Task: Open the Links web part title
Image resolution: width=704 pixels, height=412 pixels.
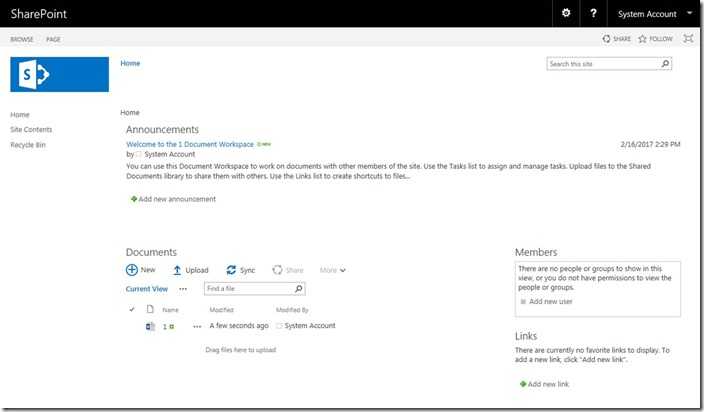Action: click(526, 336)
